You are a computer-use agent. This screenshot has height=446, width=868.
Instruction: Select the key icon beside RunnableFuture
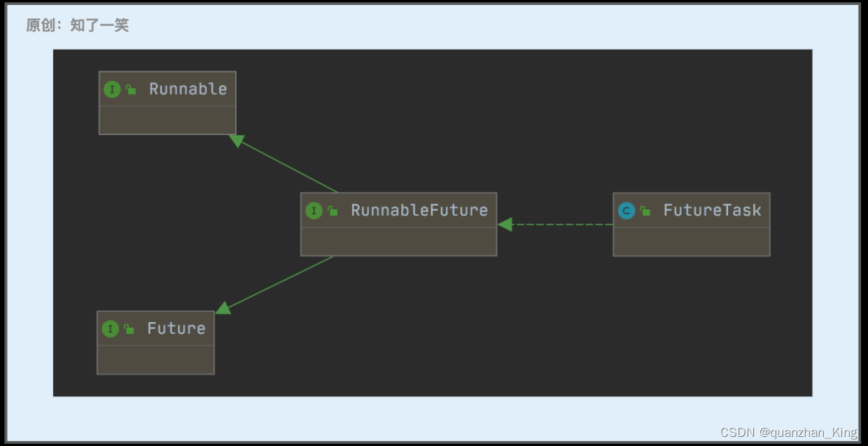331,210
